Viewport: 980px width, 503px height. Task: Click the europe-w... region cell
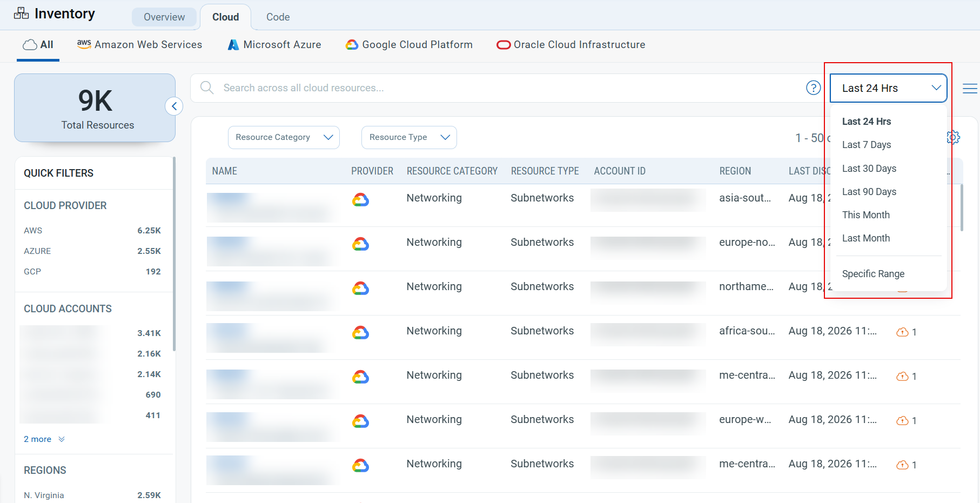coord(745,420)
